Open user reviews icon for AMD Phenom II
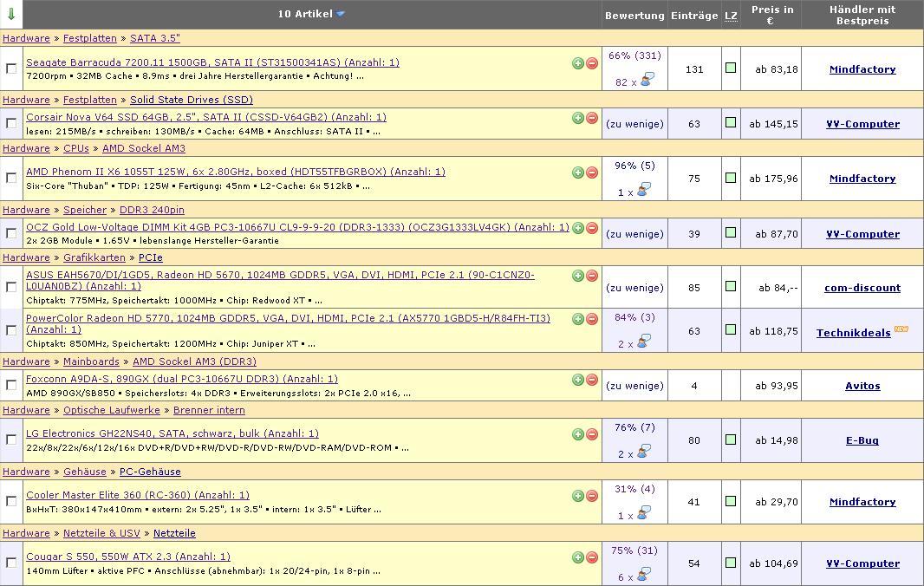This screenshot has height=586, width=924. coord(643,189)
